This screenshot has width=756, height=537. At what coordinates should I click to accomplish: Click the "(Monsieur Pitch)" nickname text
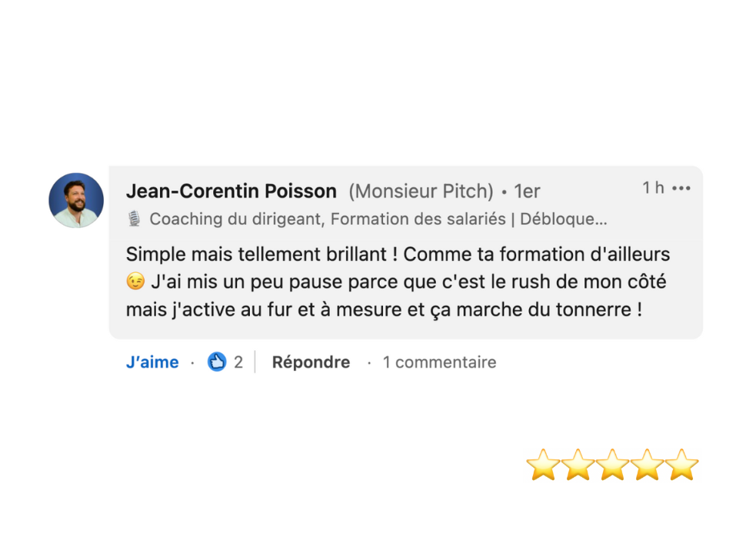[421, 191]
